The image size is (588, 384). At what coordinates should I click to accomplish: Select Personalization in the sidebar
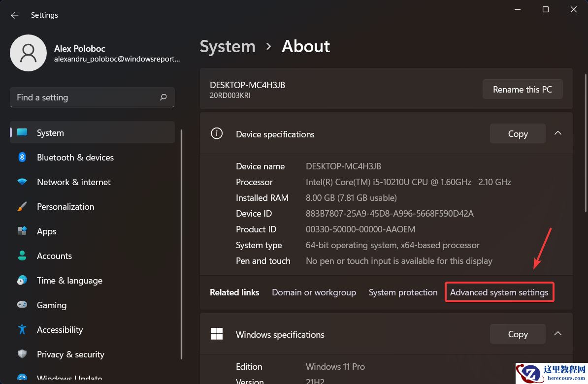pos(65,206)
